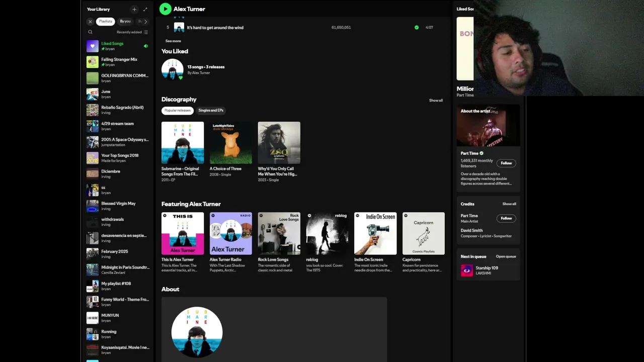The height and width of the screenshot is (362, 644).
Task: Clear library filters with the X icon
Action: coord(91,22)
